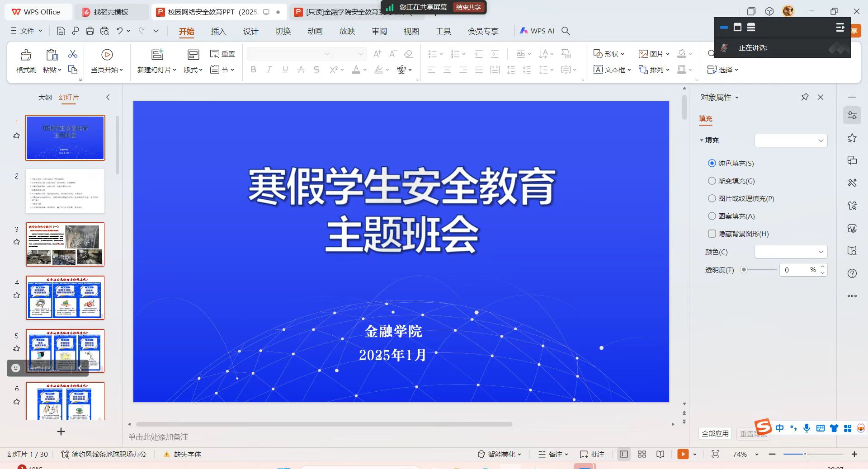
Task: Toggle star mark beside slide 6 thumbnail
Action: point(17,402)
